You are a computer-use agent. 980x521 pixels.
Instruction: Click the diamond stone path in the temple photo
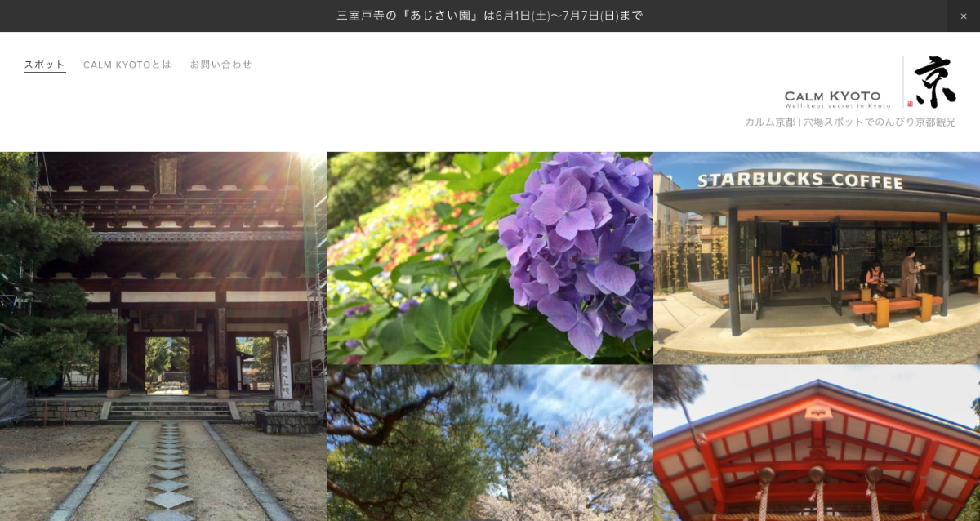[169, 474]
